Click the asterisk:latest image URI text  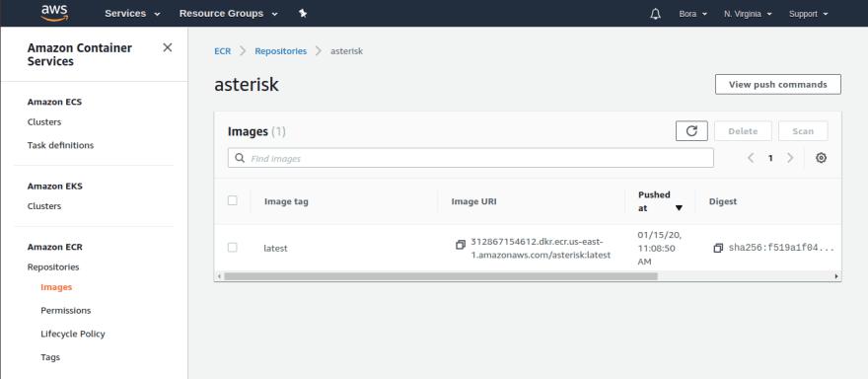[x=541, y=249]
